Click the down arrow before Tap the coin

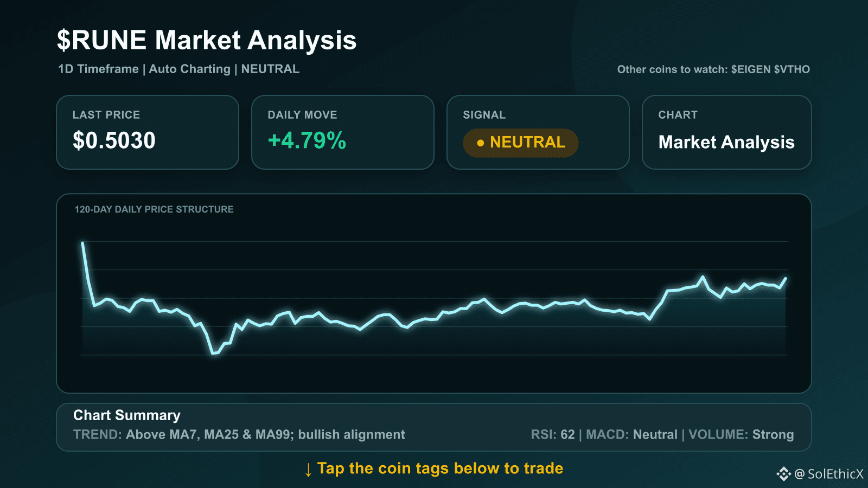tap(308, 470)
